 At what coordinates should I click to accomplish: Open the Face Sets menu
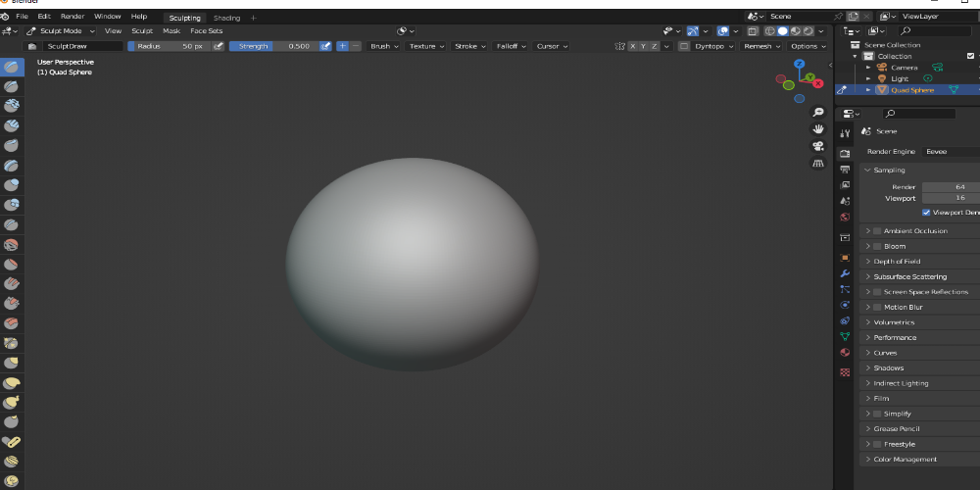coord(206,31)
